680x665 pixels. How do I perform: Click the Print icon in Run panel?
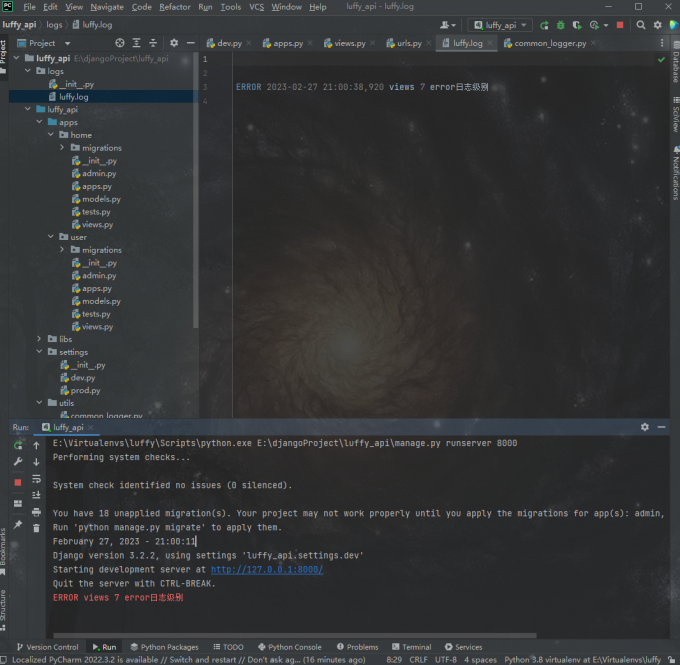(36, 511)
